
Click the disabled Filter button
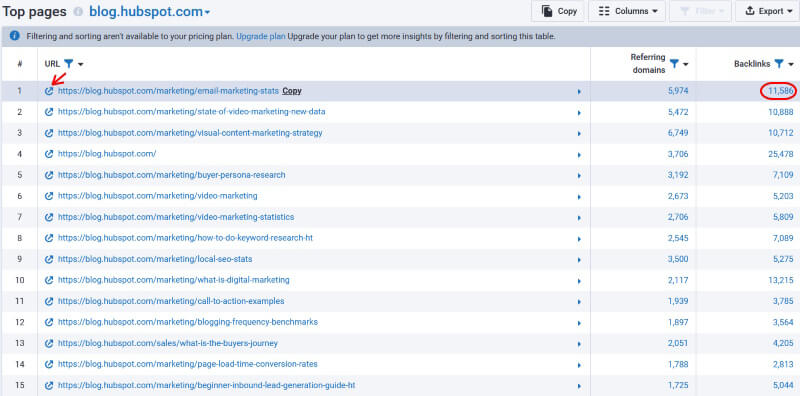(x=700, y=11)
